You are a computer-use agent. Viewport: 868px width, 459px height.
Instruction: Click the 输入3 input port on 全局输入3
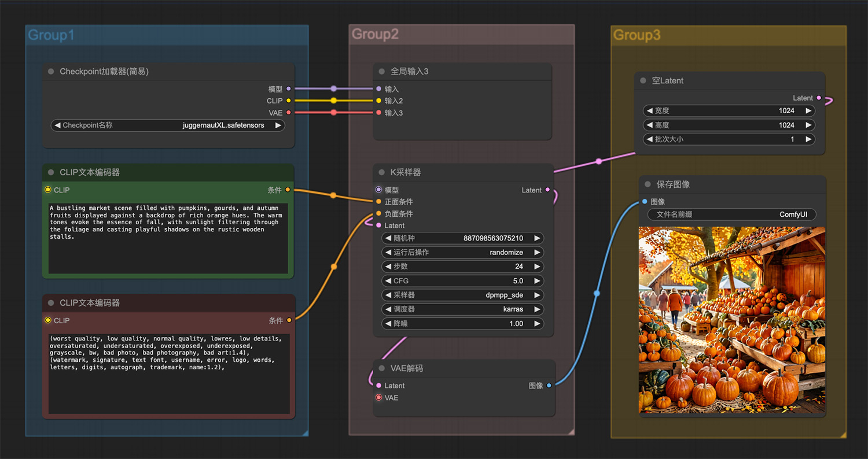coord(379,113)
